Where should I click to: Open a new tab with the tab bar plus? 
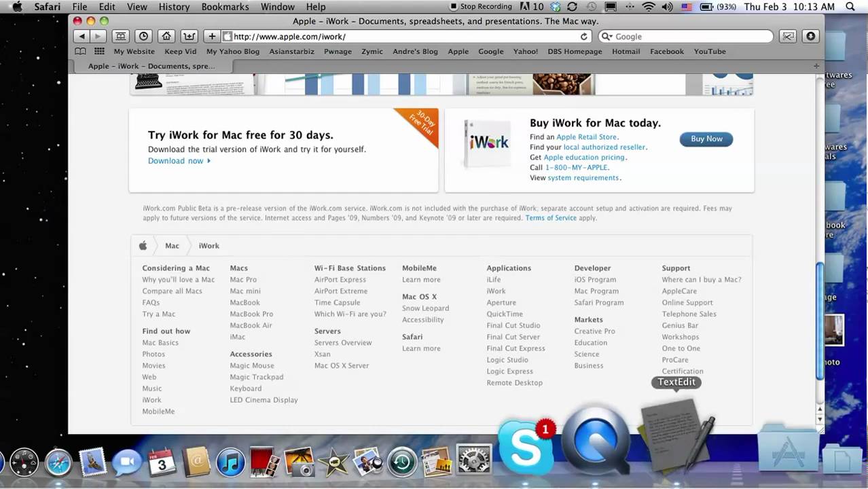click(x=816, y=66)
